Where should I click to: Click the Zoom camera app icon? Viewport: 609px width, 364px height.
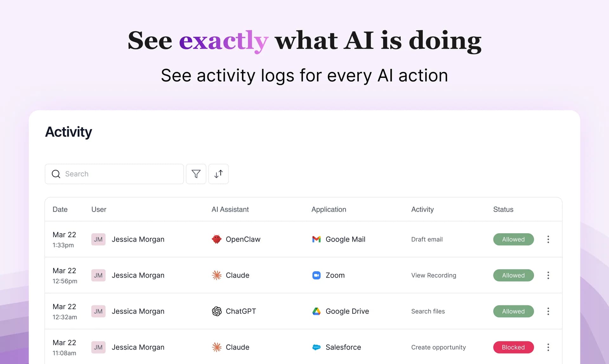(317, 275)
